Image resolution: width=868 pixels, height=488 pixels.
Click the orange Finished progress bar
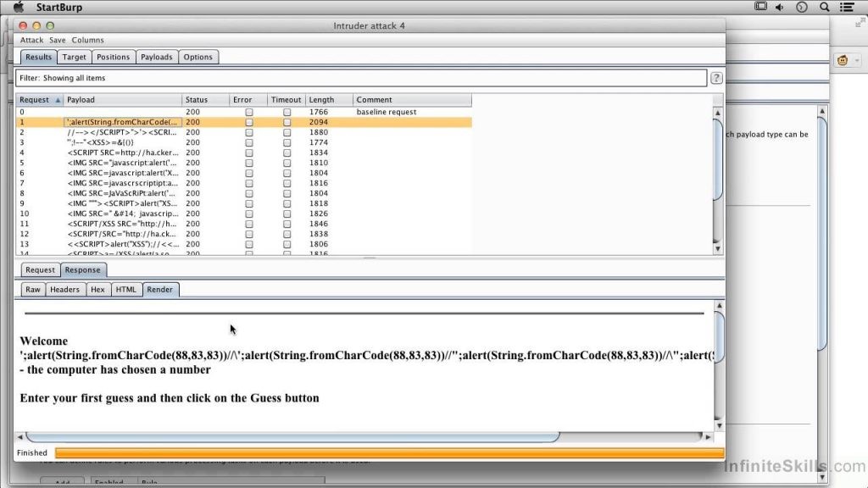390,453
